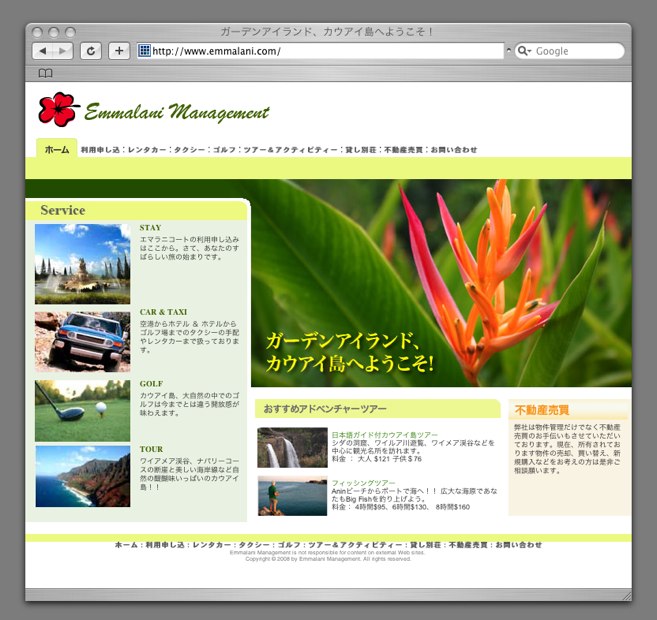Image resolution: width=657 pixels, height=620 pixels.
Task: Click the window's minimize button
Action: [54, 32]
